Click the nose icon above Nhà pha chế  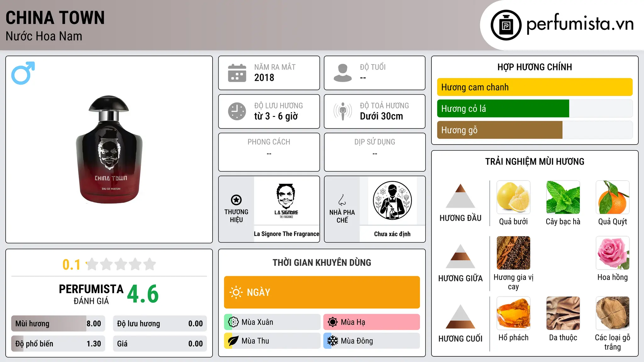tap(342, 200)
